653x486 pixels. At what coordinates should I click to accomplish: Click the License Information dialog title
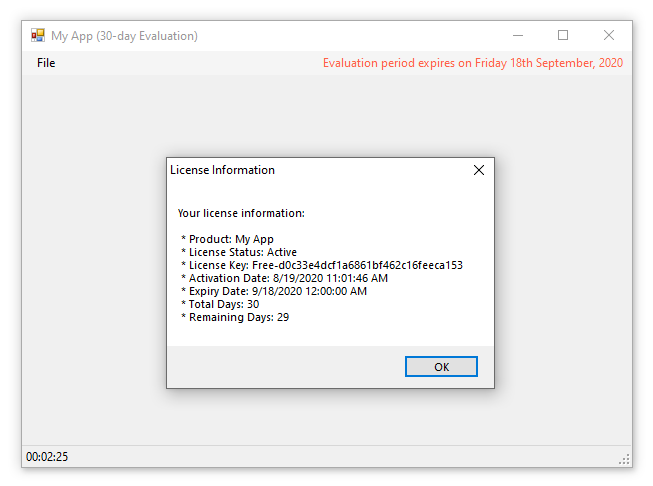click(x=222, y=170)
